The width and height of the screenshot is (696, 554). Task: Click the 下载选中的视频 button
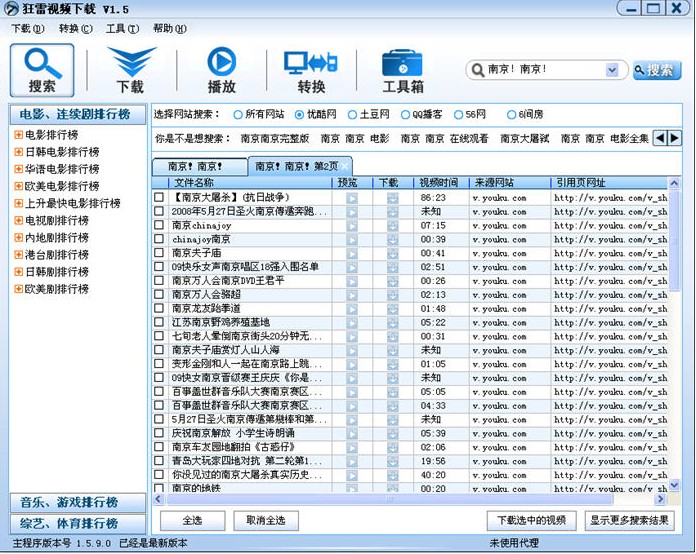click(x=531, y=520)
